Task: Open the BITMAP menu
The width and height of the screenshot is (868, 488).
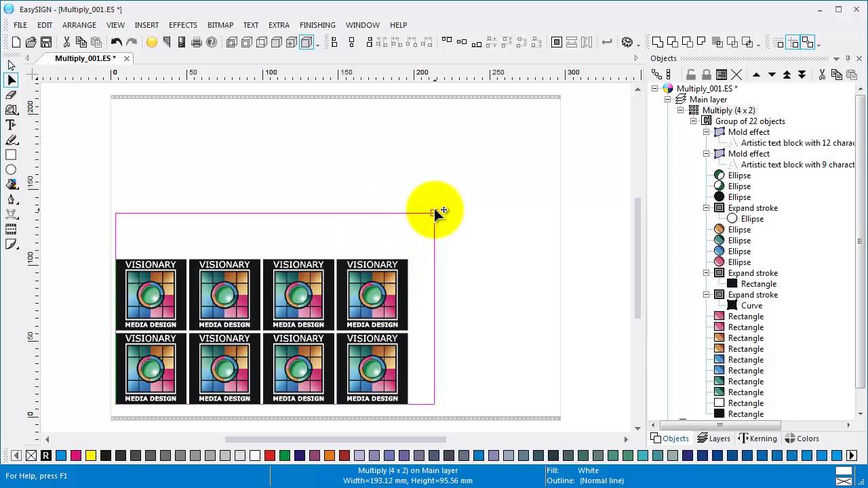Action: pos(220,25)
